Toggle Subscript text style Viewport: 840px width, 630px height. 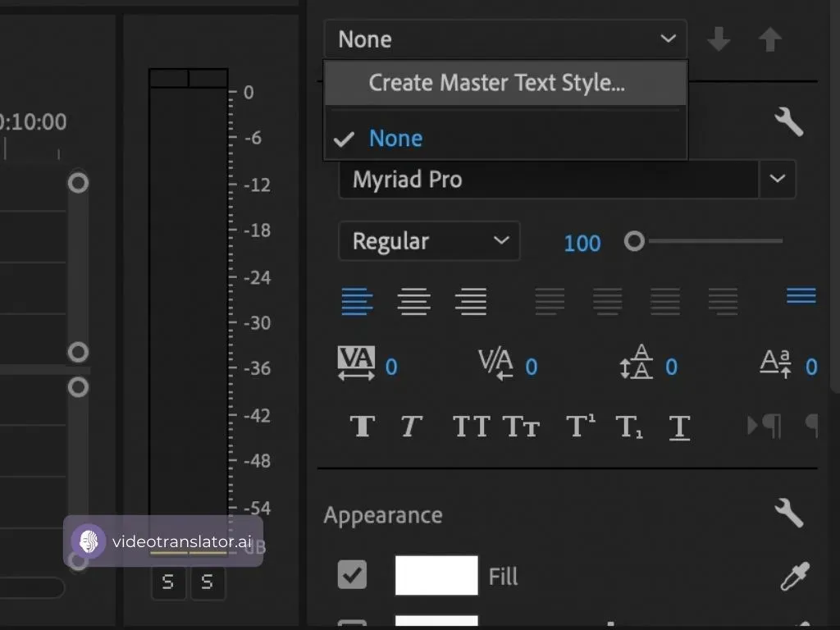629,427
